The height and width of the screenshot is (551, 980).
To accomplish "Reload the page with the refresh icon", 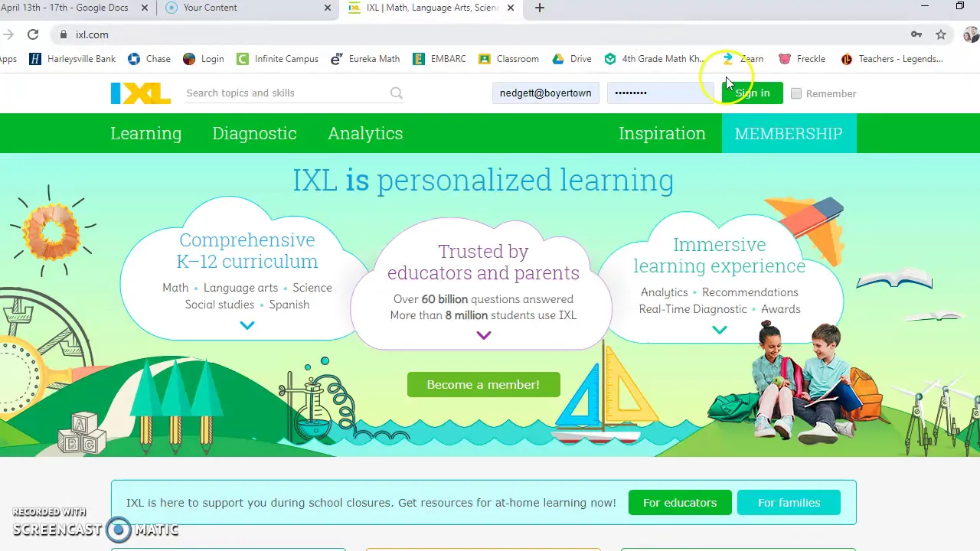I will coord(33,34).
